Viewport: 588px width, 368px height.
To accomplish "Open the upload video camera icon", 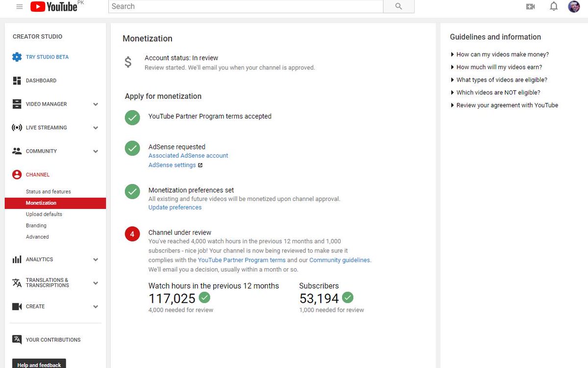I will [530, 6].
